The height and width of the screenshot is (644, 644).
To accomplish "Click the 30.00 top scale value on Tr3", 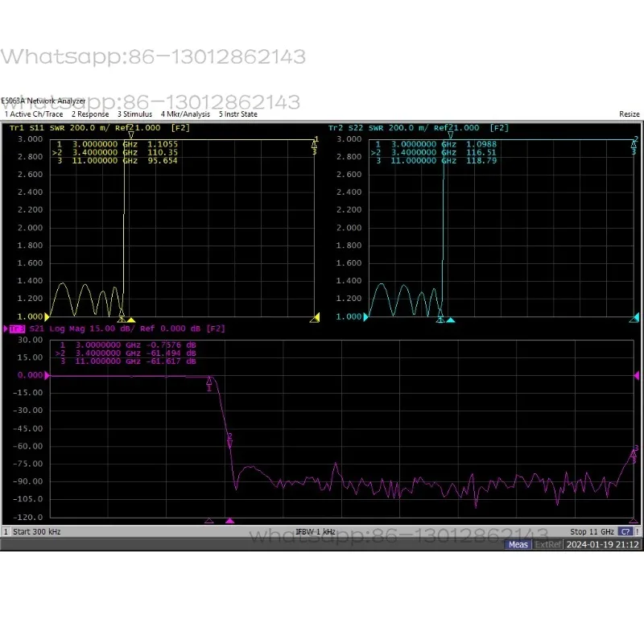I will (30, 340).
